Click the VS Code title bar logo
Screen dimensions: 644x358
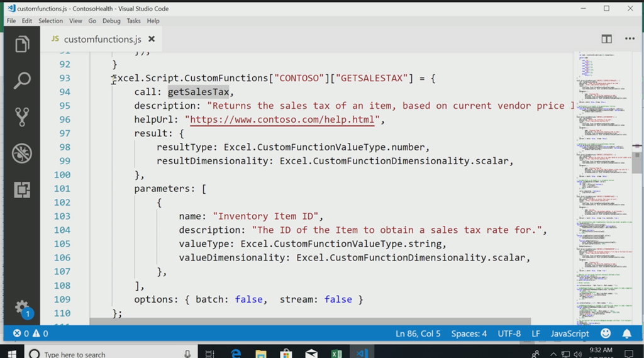(11, 8)
